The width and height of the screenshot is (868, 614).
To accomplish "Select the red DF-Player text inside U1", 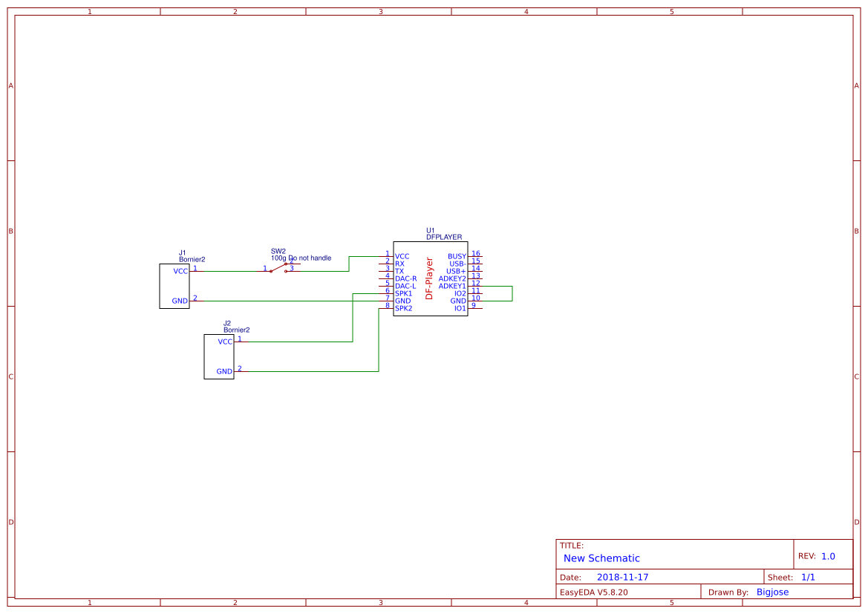I will click(428, 278).
